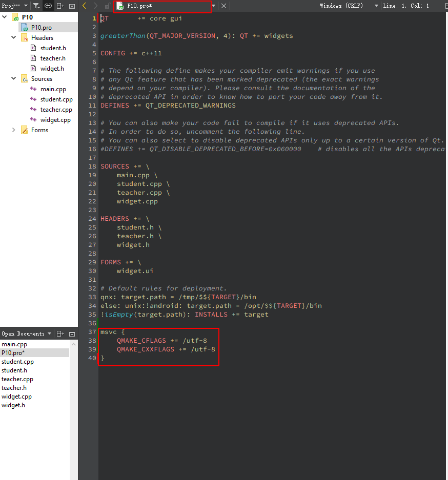
Task: Open the Projects pane selector dropdown
Action: tap(25, 6)
